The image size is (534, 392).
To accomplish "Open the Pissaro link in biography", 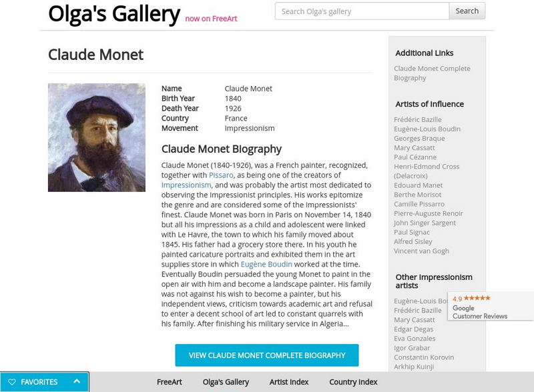I will (221, 175).
